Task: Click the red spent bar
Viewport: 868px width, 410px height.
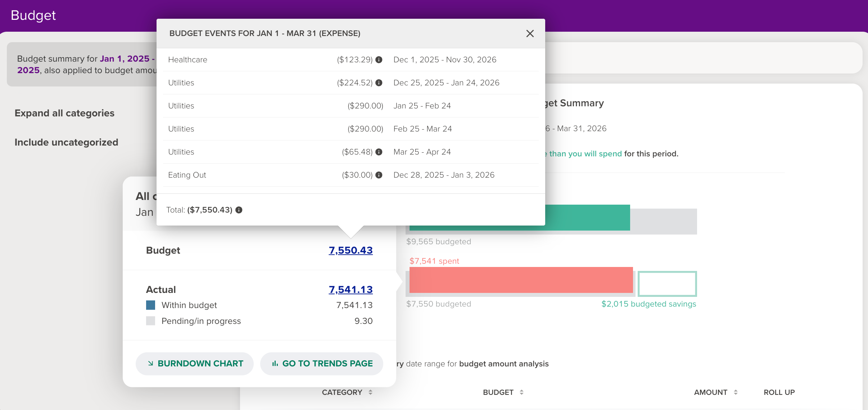Action: tap(521, 280)
